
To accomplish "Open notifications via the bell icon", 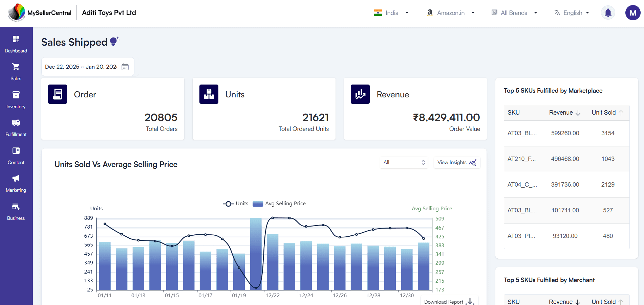I will coord(608,12).
